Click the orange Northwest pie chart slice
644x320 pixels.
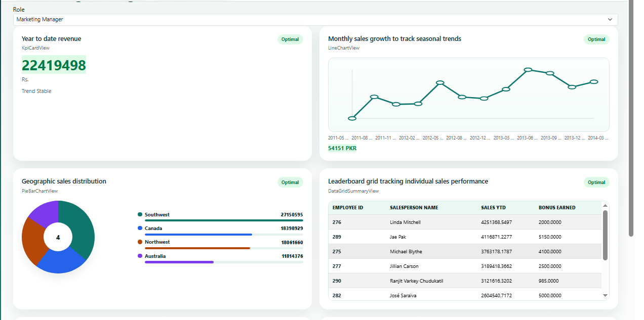(32, 243)
